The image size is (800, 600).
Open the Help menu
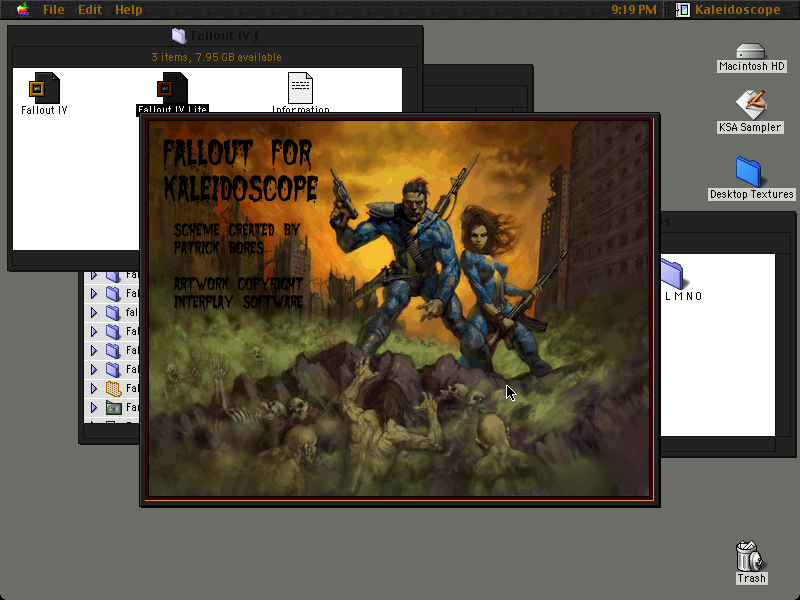129,9
